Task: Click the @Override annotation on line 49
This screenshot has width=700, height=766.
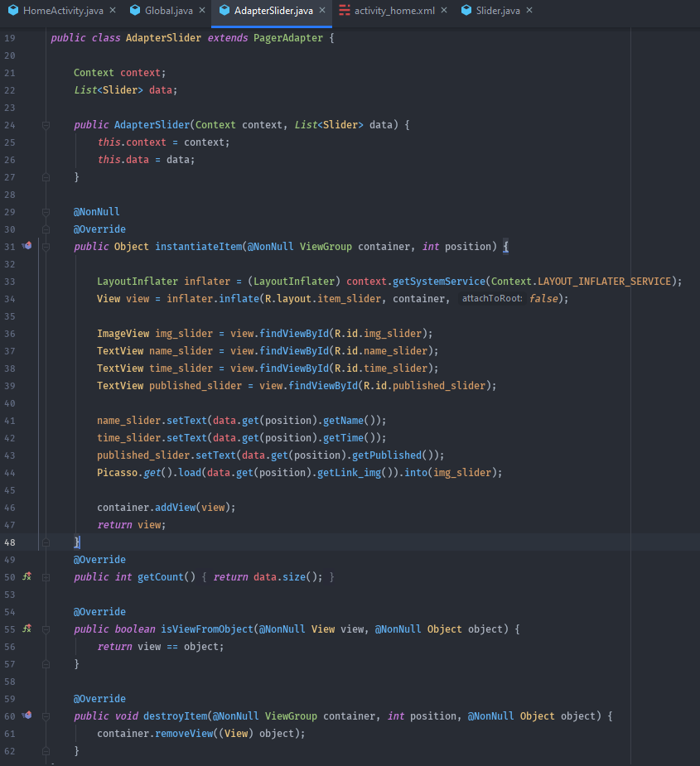Action: click(x=99, y=559)
